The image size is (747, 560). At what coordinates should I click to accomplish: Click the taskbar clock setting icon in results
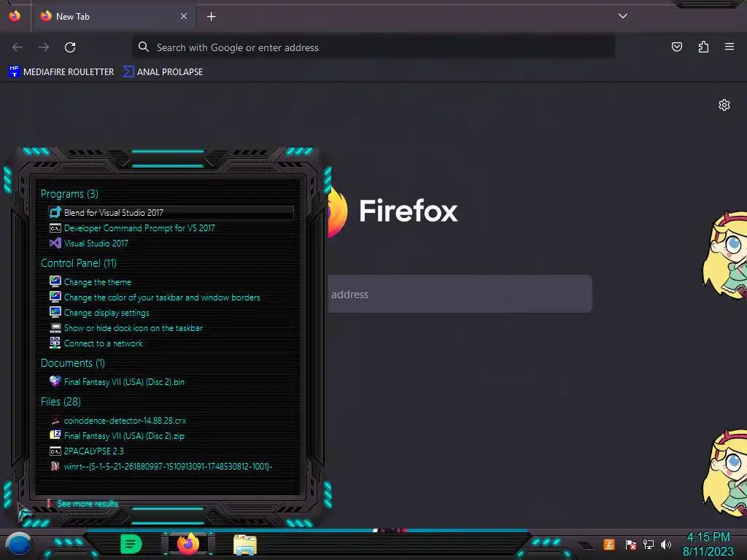tap(55, 327)
